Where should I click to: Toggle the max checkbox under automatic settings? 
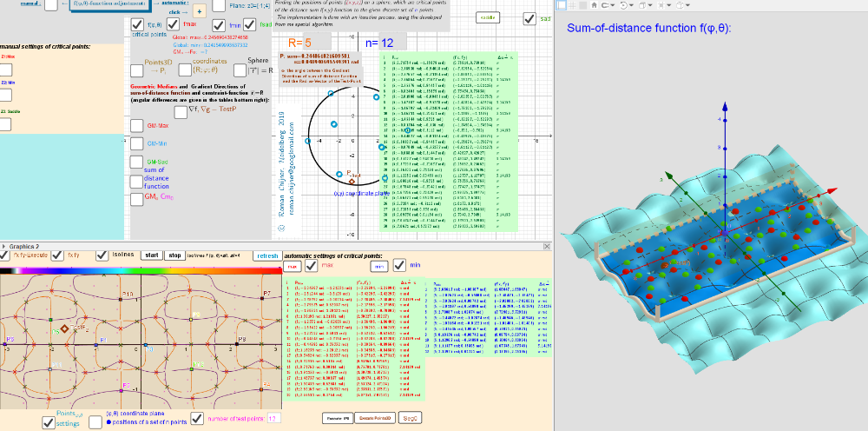click(x=312, y=267)
